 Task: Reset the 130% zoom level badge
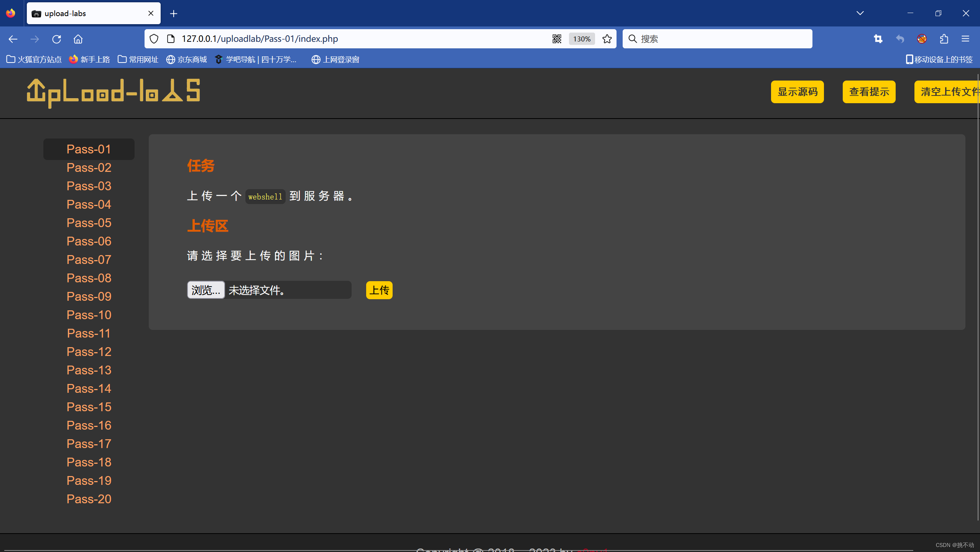point(582,39)
